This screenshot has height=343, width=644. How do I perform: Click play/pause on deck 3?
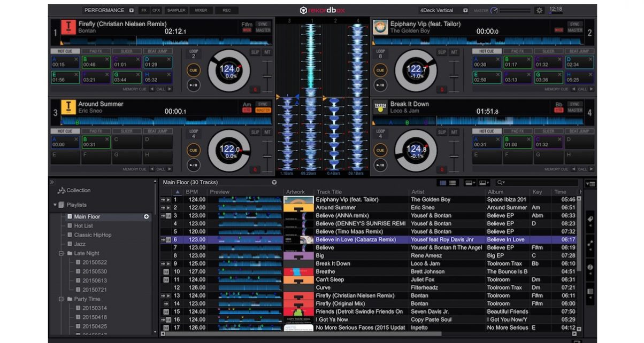[193, 164]
